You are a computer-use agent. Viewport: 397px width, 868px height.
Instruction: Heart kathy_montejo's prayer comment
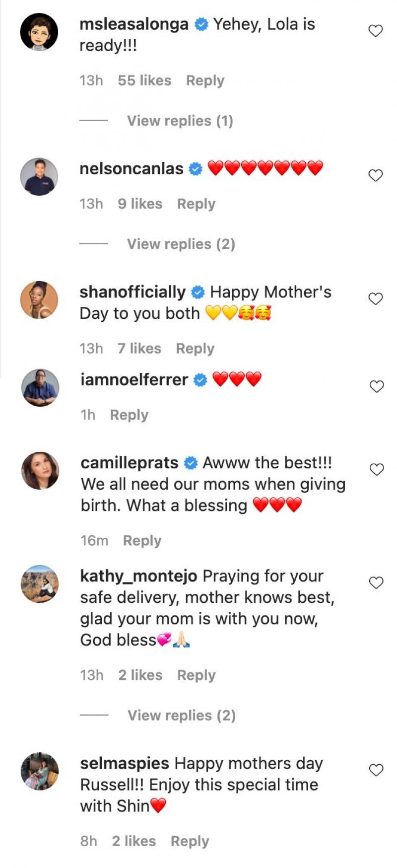[376, 582]
